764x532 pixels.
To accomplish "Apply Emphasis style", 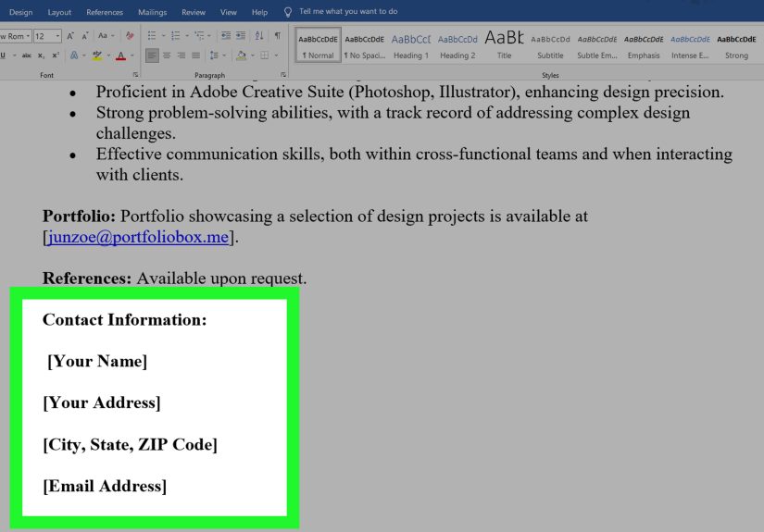I will (x=644, y=47).
